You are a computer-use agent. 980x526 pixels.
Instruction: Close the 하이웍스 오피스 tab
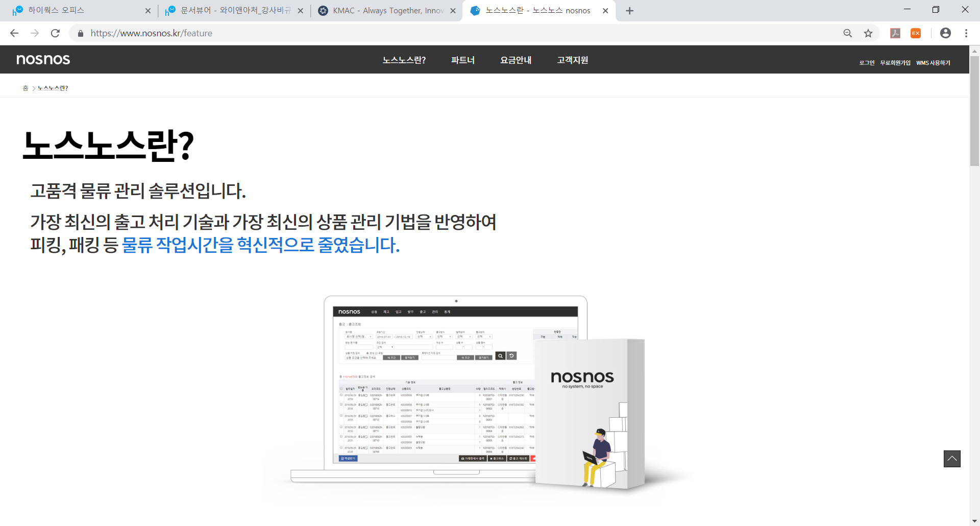click(148, 11)
